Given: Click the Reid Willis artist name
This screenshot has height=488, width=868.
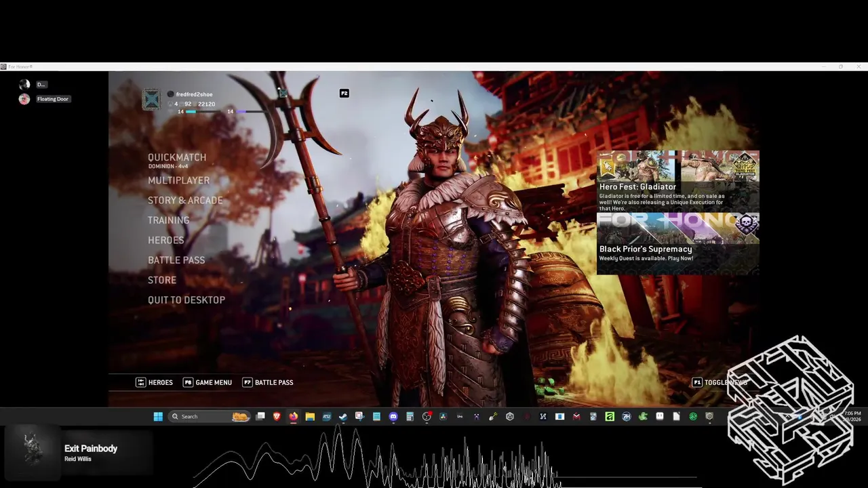Looking at the screenshot, I should (x=78, y=459).
